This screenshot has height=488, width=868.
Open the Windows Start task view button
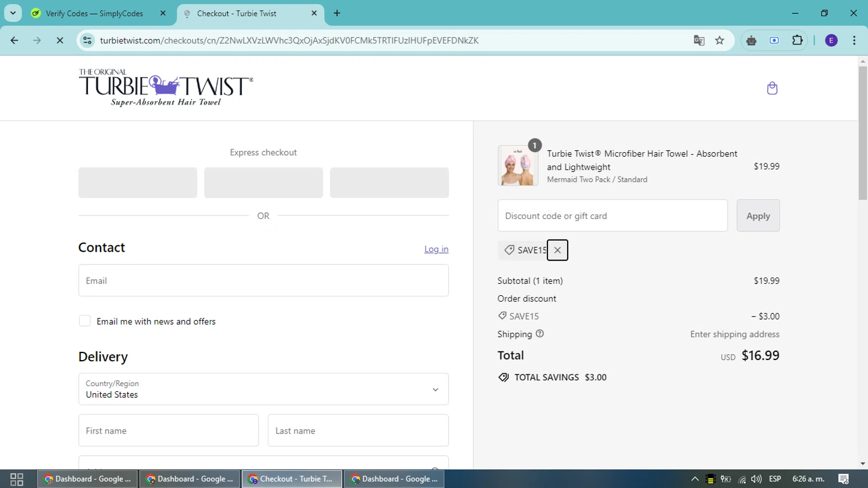[x=17, y=479]
